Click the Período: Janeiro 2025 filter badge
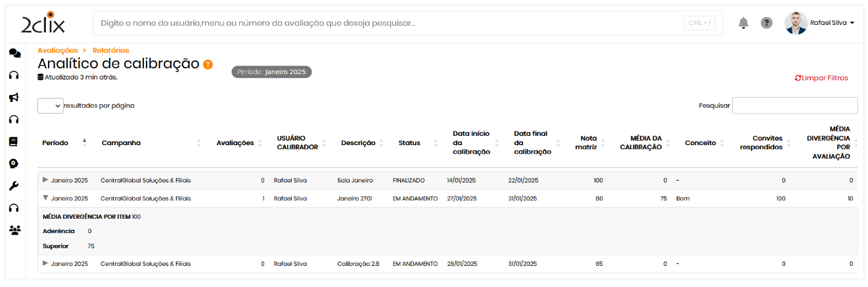The image size is (868, 287). (x=271, y=72)
